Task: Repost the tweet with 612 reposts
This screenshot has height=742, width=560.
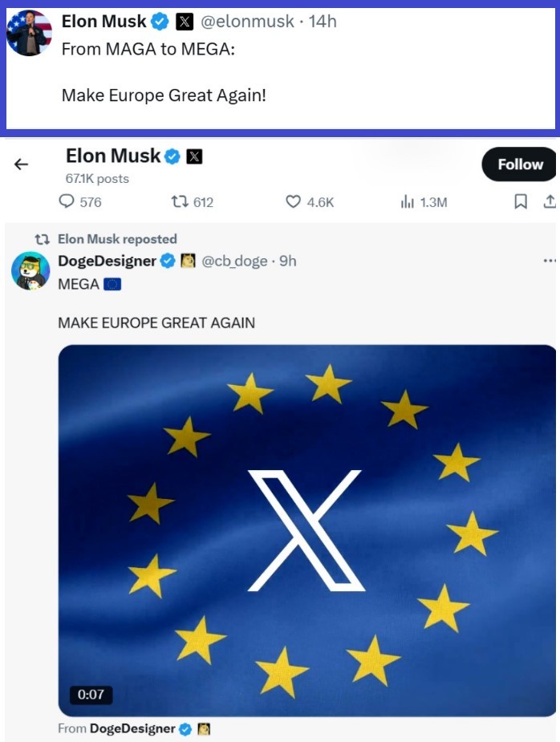Action: 180,202
